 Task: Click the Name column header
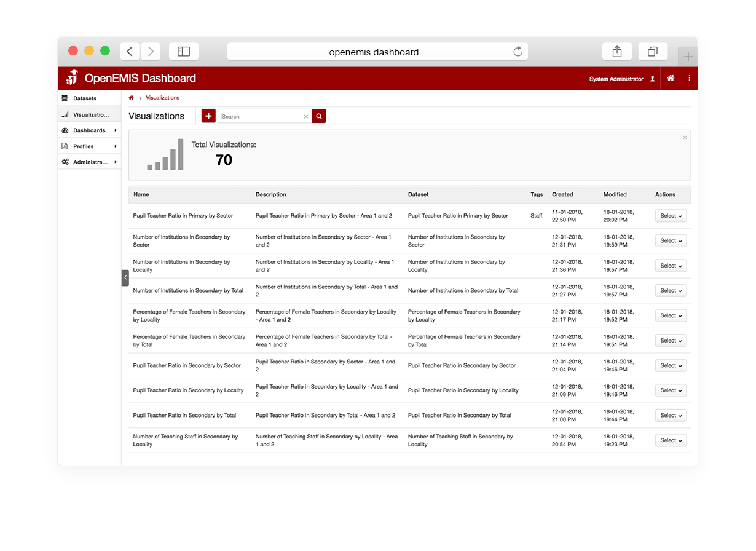tap(141, 194)
